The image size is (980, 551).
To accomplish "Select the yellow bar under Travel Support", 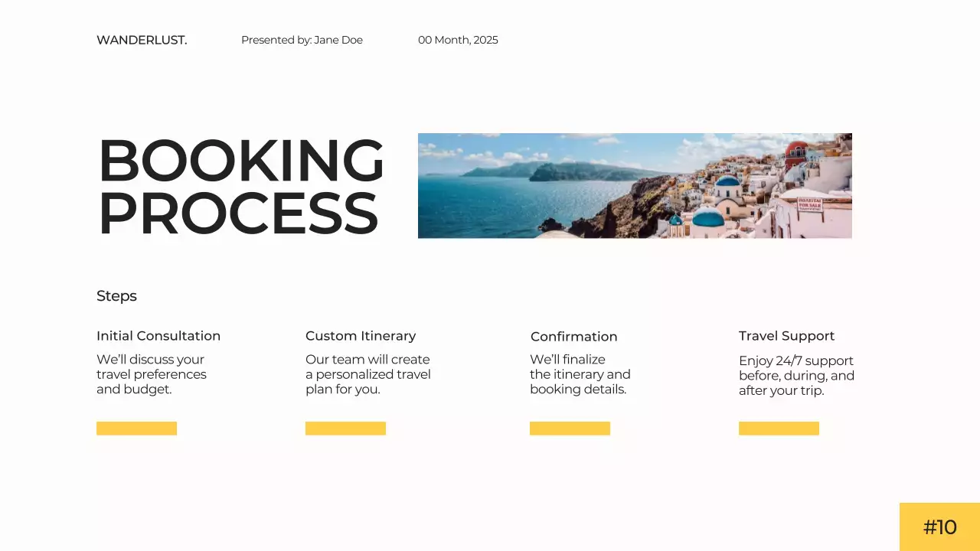I will [779, 428].
